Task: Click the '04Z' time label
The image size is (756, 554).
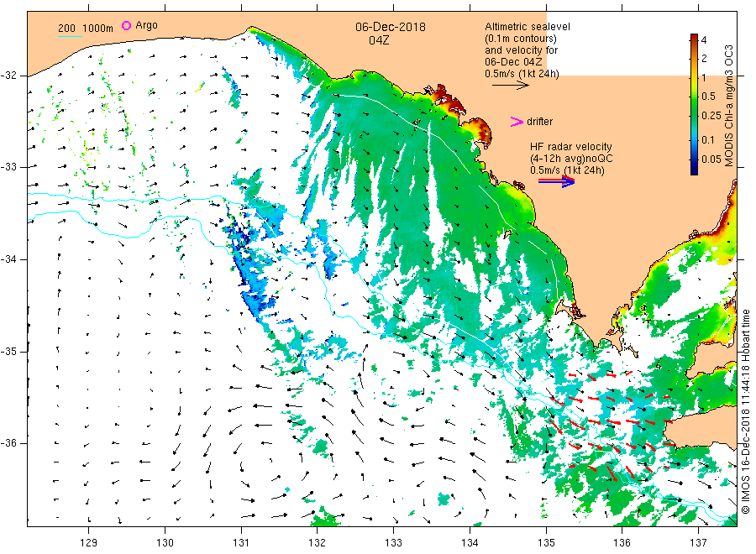Action: point(379,40)
